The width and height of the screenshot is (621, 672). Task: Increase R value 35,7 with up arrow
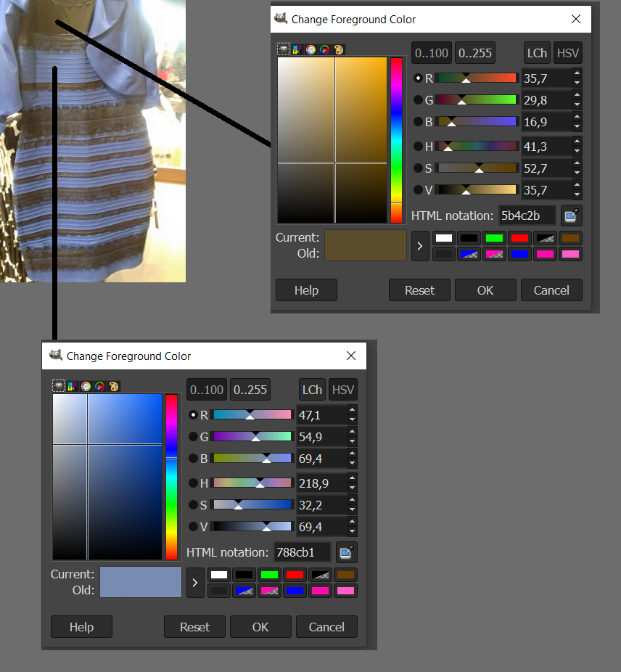[x=577, y=73]
